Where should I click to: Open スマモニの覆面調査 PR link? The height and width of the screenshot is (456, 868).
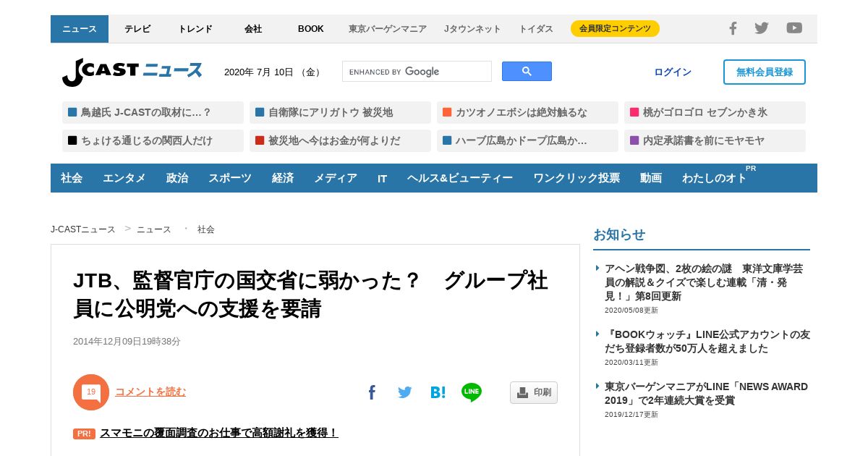(x=219, y=433)
